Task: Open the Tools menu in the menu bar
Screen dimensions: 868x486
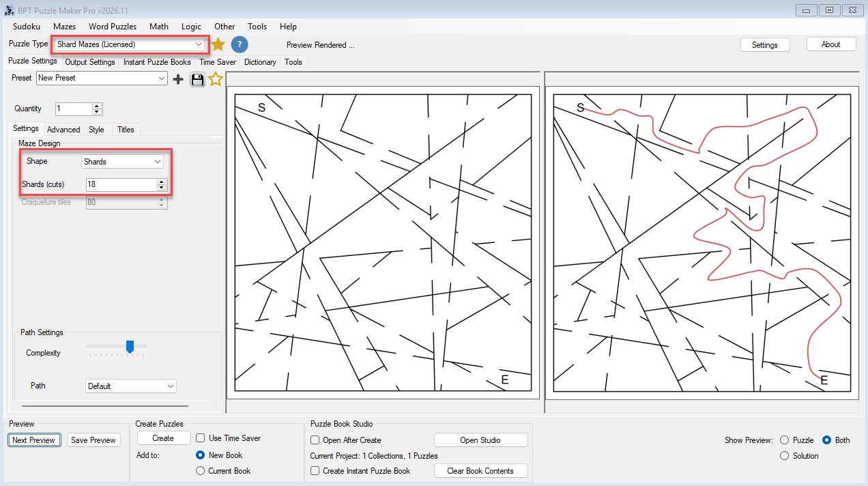Action: click(x=257, y=27)
